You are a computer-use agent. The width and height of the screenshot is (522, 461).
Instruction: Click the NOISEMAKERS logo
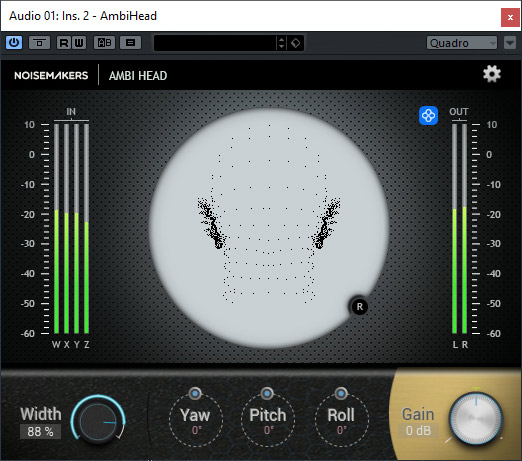[51, 76]
